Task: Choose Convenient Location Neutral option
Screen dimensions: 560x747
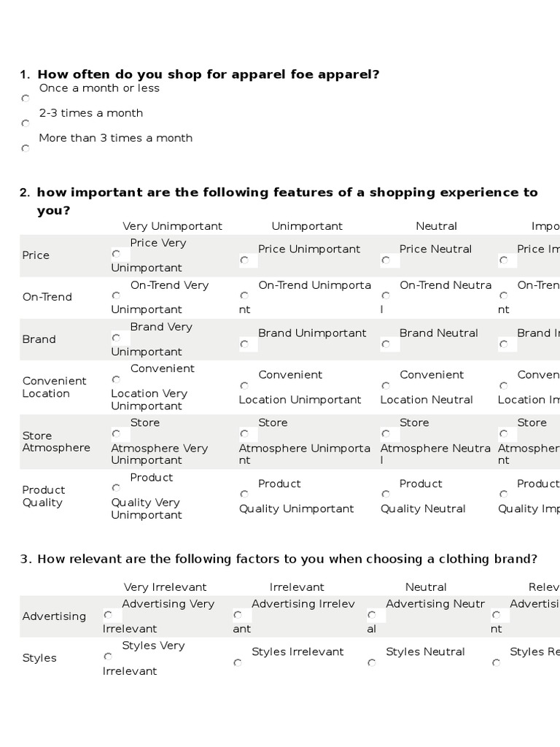Action: point(386,385)
